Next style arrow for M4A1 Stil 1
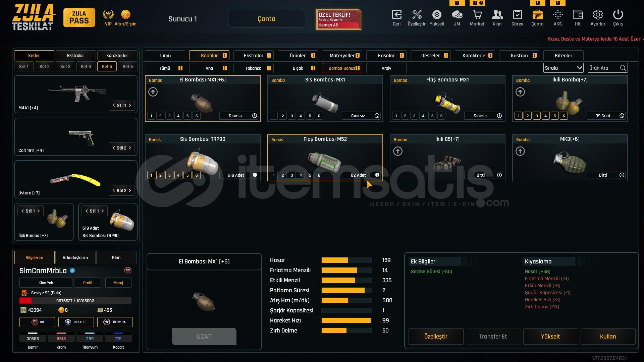The width and height of the screenshot is (644, 362). (130, 105)
